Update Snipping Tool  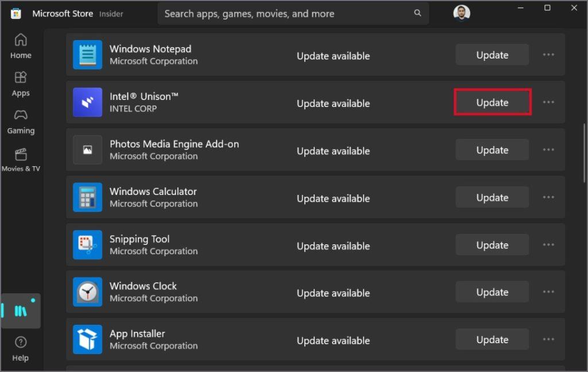click(x=492, y=245)
